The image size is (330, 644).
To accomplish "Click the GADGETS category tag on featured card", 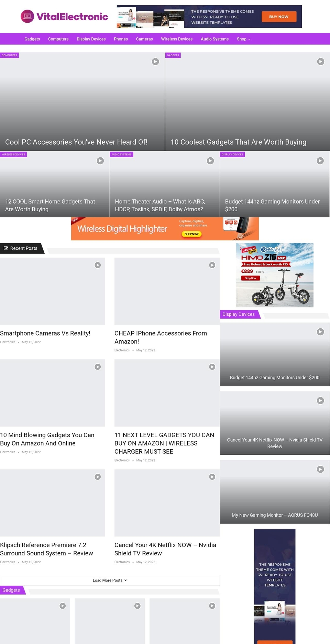I will point(173,55).
